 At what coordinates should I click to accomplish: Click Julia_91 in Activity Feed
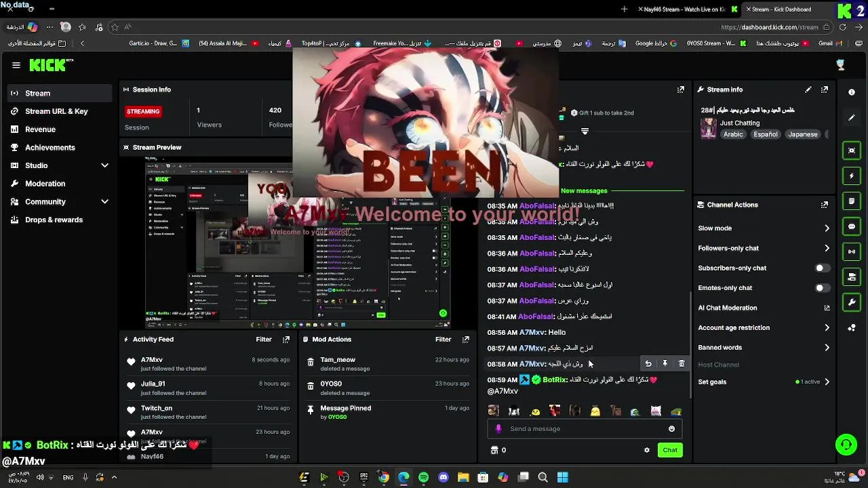click(153, 384)
